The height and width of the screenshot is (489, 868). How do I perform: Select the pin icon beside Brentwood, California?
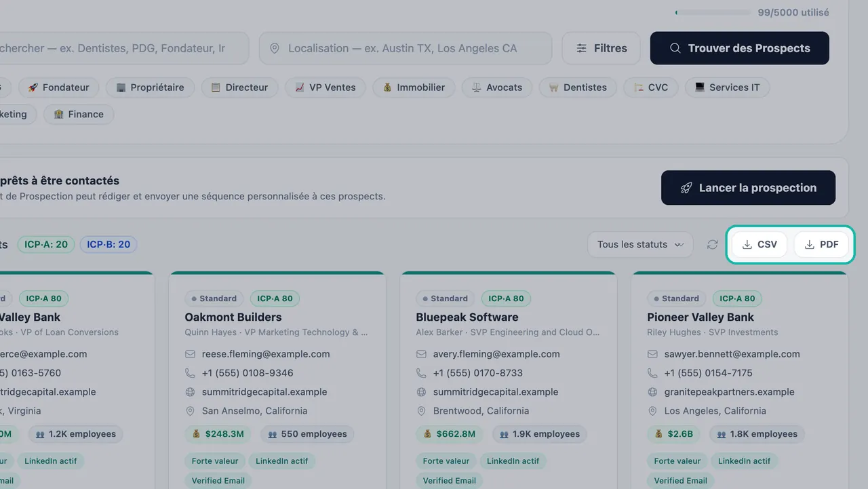pyautogui.click(x=421, y=411)
